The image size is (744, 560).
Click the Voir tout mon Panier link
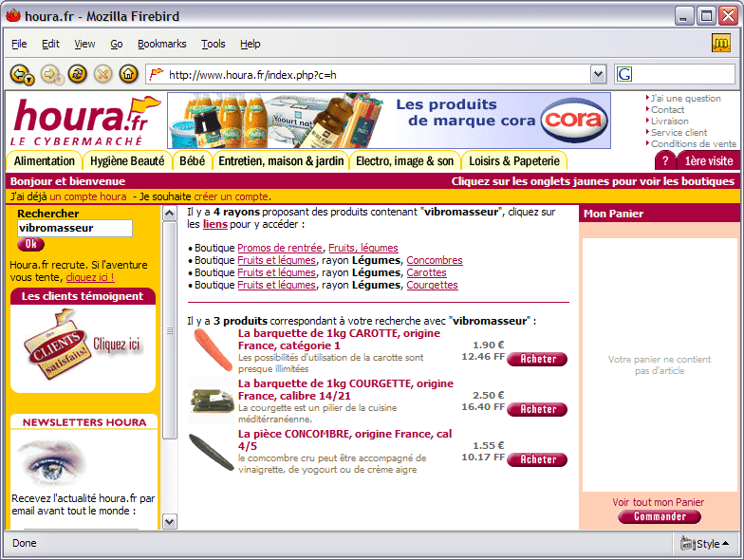[x=659, y=502]
